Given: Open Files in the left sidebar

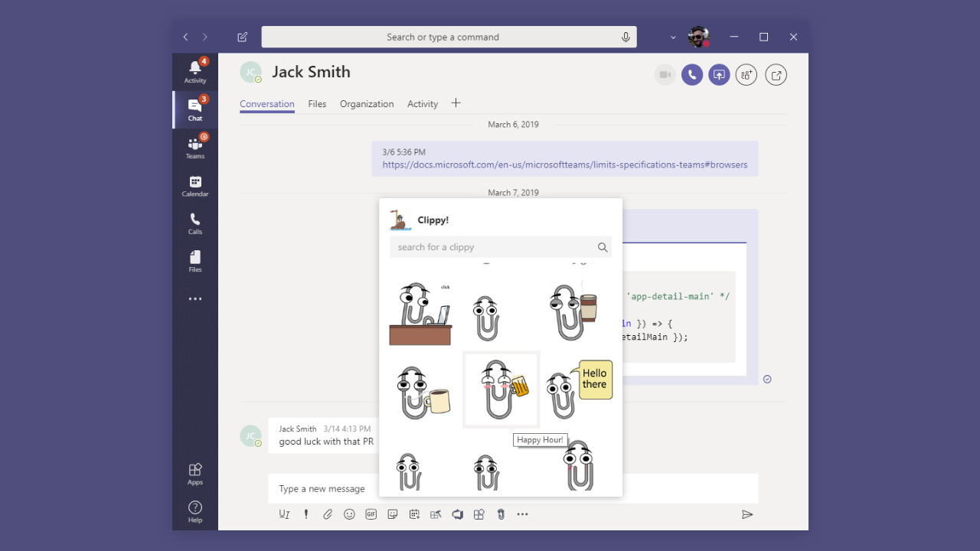Looking at the screenshot, I should point(195,261).
